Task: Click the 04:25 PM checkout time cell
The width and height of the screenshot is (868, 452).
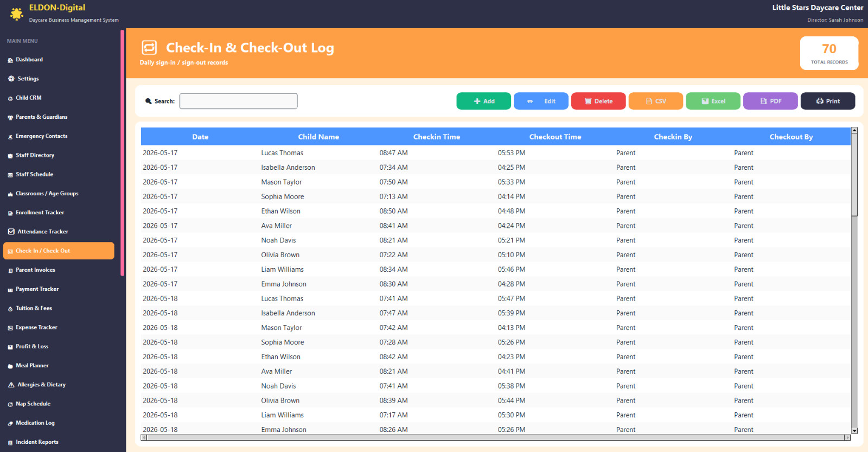Action: click(512, 168)
